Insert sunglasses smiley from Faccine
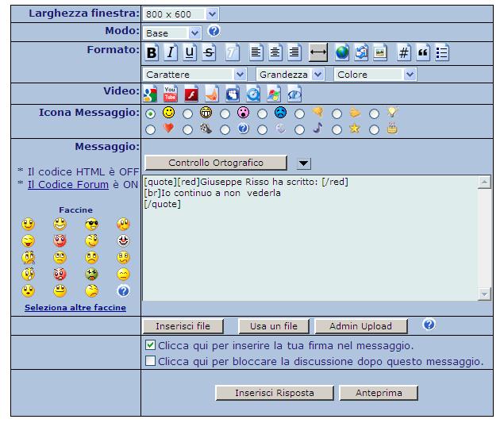The width and height of the screenshot is (504, 423). pyautogui.click(x=91, y=224)
